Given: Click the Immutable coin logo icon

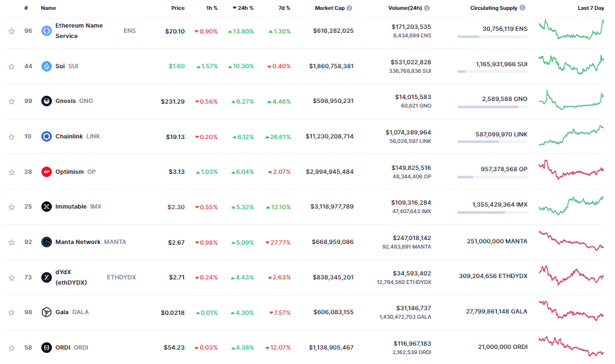Looking at the screenshot, I should (x=47, y=207).
